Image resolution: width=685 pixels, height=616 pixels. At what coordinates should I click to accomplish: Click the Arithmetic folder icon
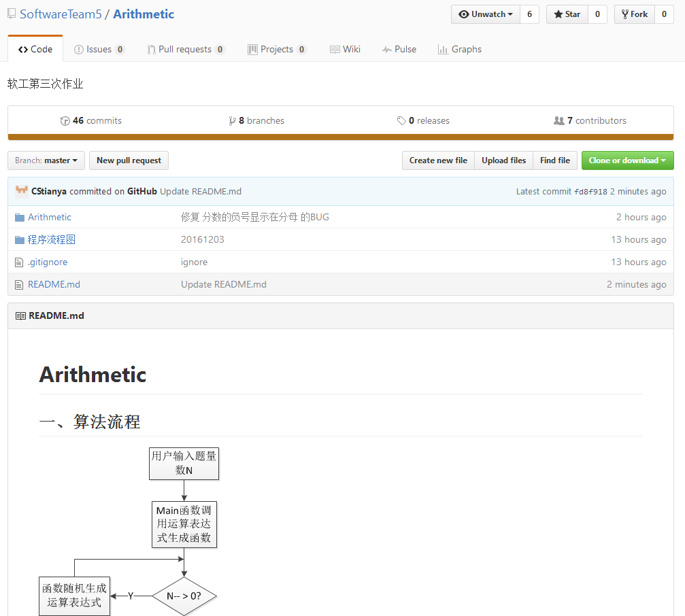tap(20, 218)
